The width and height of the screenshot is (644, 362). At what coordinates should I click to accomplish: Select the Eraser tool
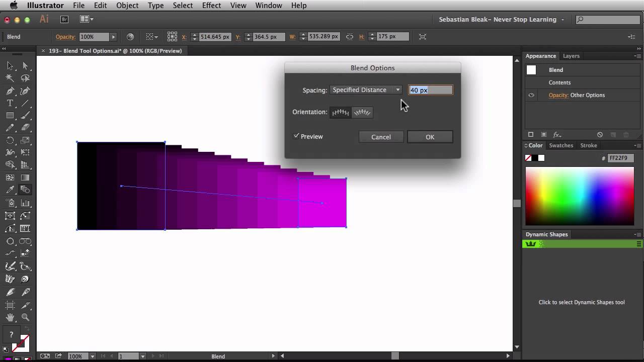coord(25,128)
